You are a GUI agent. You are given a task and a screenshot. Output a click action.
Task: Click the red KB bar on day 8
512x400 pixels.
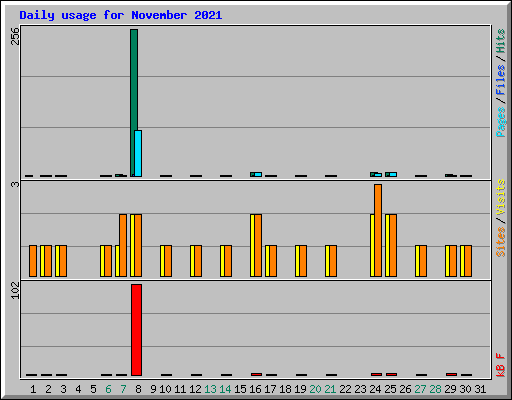tap(136, 330)
